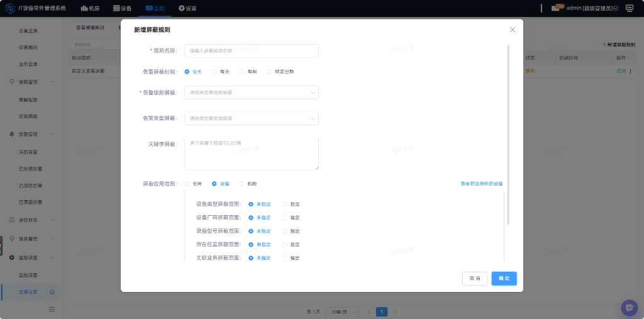Click the home icon beside 告警设置
This screenshot has height=319, width=644.
point(52,293)
